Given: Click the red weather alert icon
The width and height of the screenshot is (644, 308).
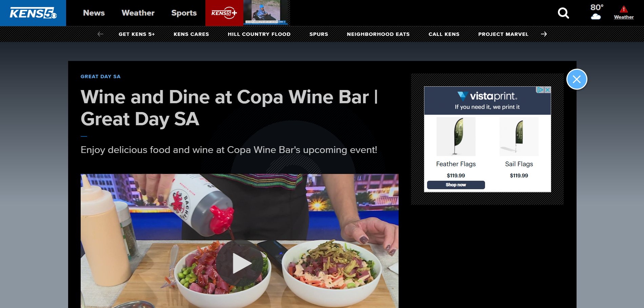Looking at the screenshot, I should [624, 9].
